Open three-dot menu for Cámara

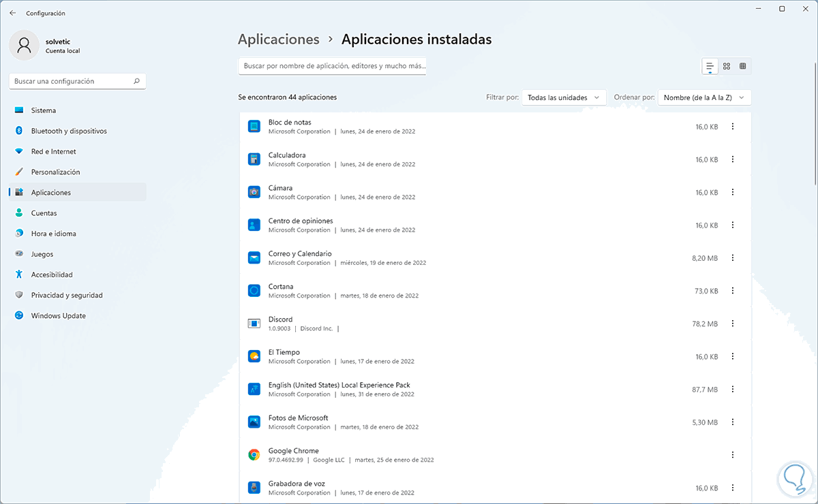733,192
